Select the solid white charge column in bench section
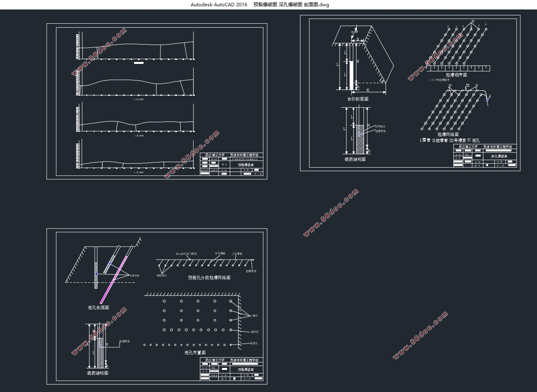 tap(351, 75)
